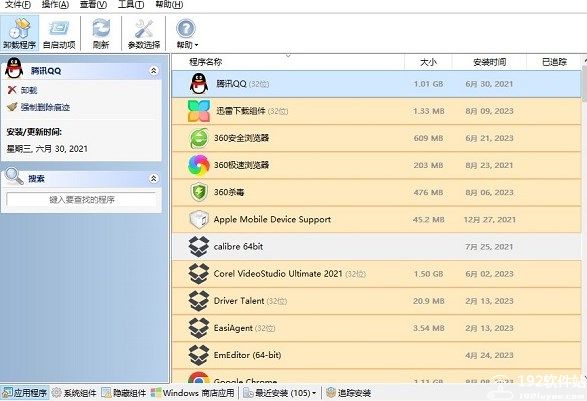Click the 20.9 MB size cell
The width and height of the screenshot is (587, 401).
428,301
